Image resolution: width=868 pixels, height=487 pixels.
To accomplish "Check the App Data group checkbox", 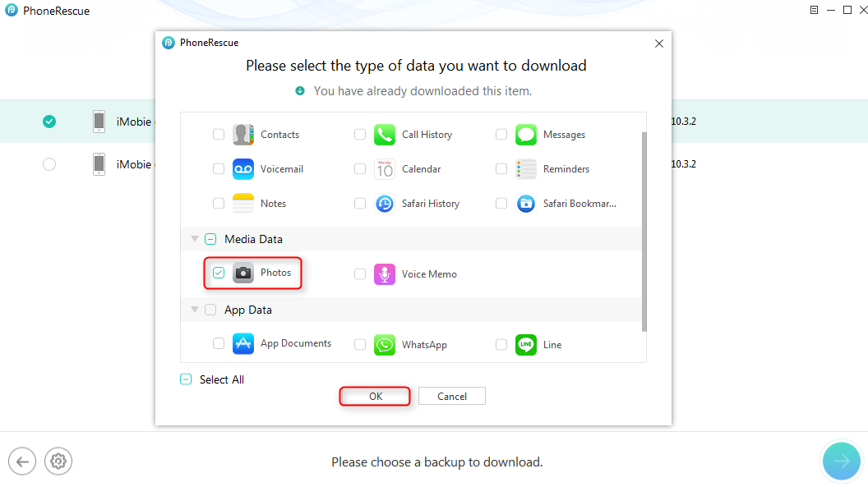I will [210, 310].
